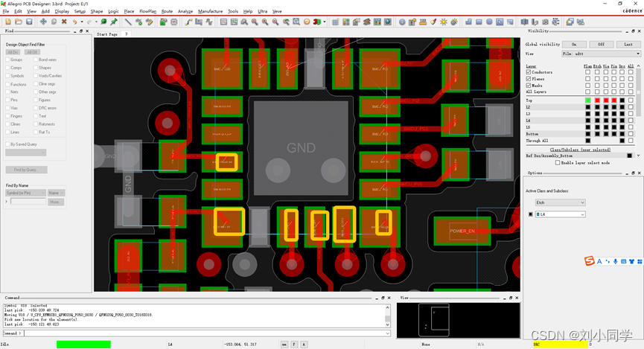This screenshot has width=644, height=349.
Task: Click the green Top layer Plan swatch
Action: [587, 100]
